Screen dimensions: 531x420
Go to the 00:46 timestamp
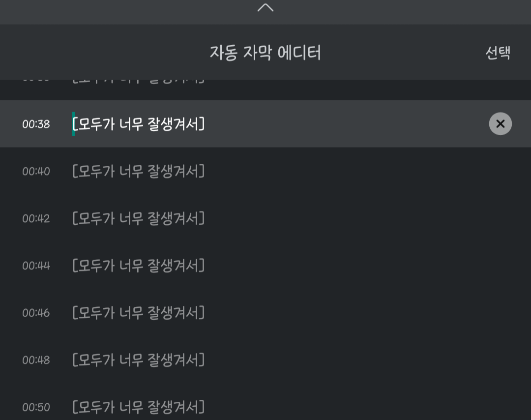[36, 313]
